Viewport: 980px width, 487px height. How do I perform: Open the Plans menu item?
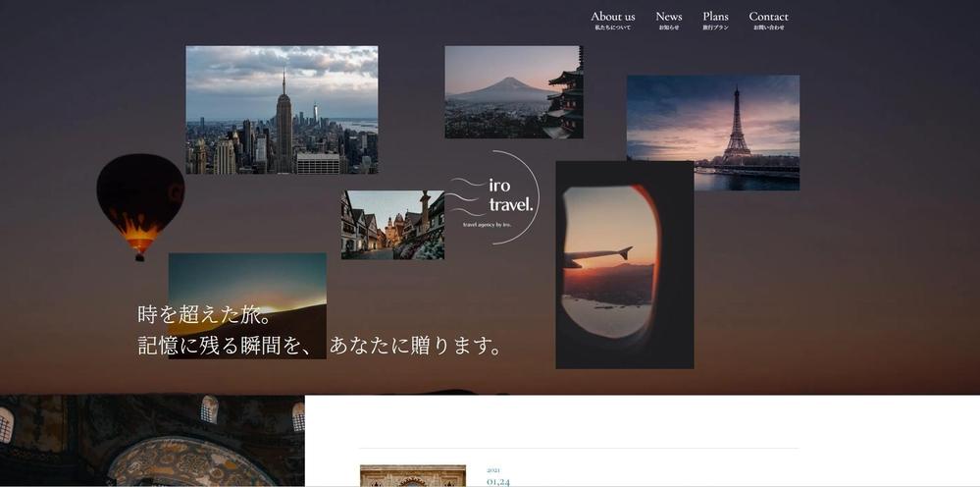[715, 20]
